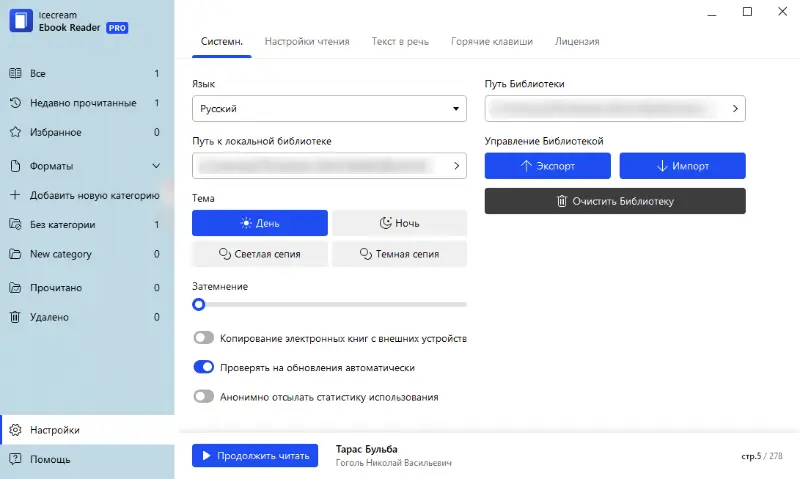Click the downward arrow icon on Импорт
The width and height of the screenshot is (800, 479).
click(x=662, y=166)
